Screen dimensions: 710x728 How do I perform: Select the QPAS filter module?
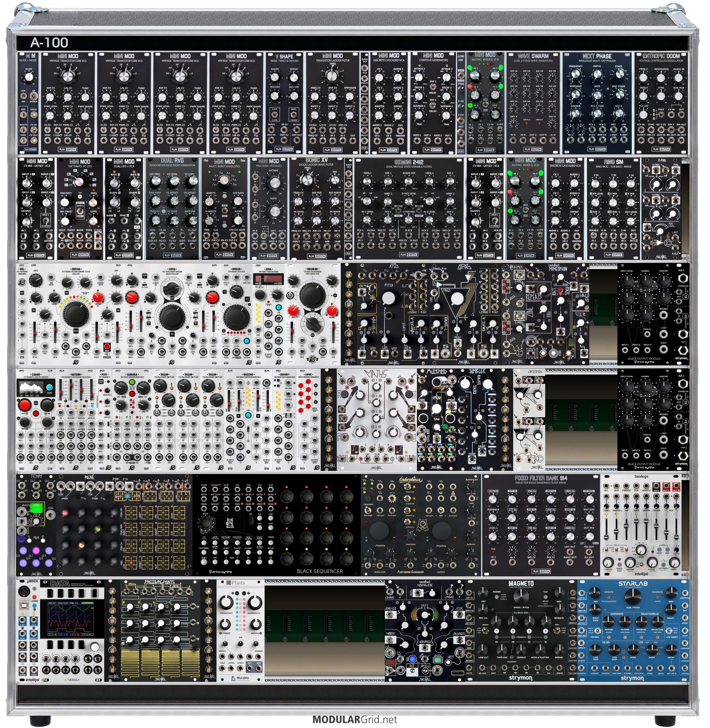click(465, 314)
